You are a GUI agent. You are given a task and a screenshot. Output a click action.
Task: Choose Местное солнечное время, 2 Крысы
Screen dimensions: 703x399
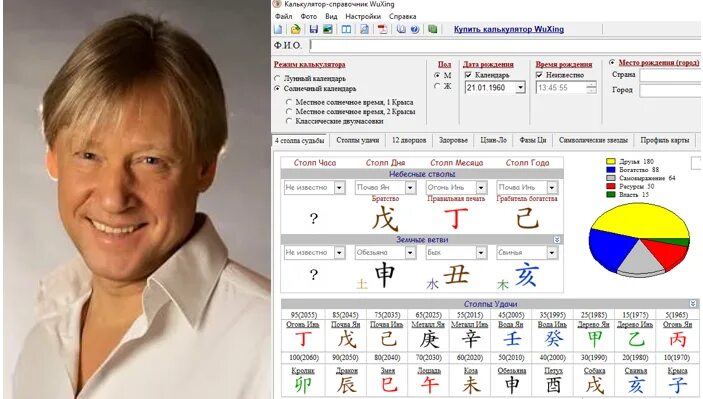289,111
